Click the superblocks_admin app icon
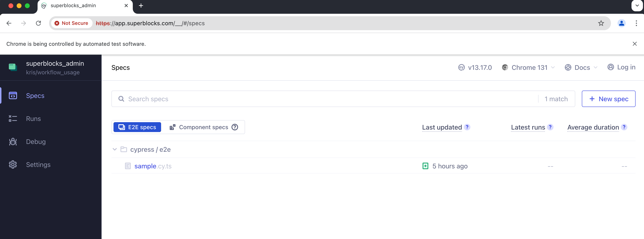The width and height of the screenshot is (644, 239). (12, 67)
